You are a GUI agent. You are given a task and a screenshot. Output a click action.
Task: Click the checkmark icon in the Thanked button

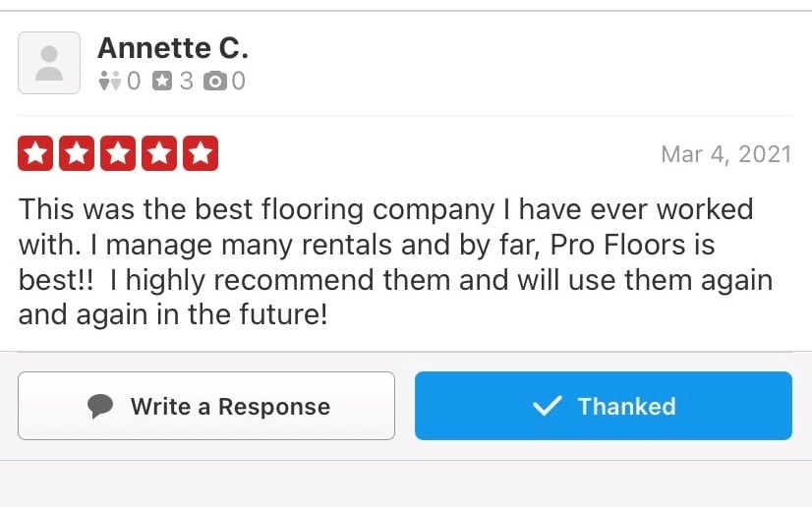point(546,406)
